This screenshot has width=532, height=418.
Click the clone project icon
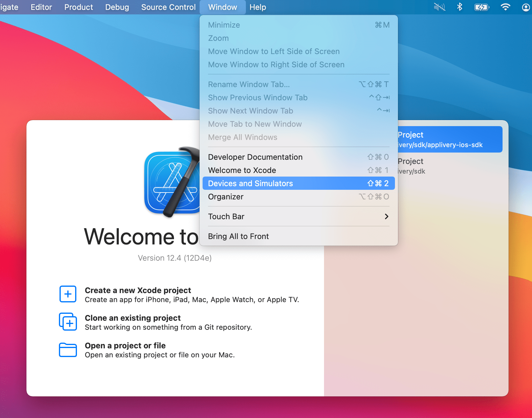[68, 322]
